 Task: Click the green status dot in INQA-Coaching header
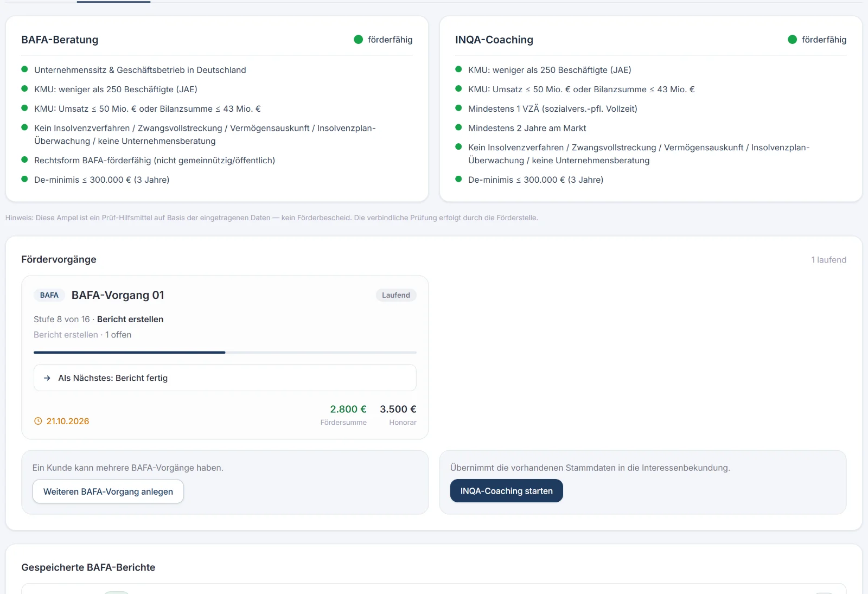pyautogui.click(x=792, y=40)
